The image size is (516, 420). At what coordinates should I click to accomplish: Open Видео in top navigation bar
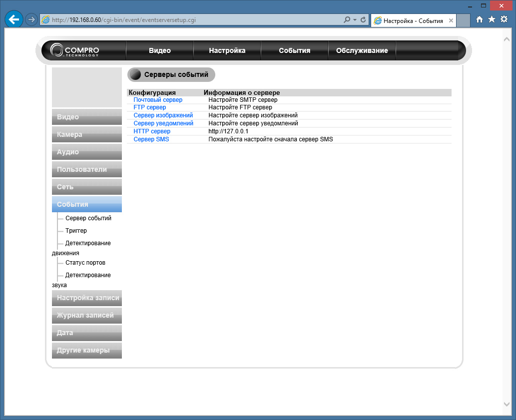(160, 50)
